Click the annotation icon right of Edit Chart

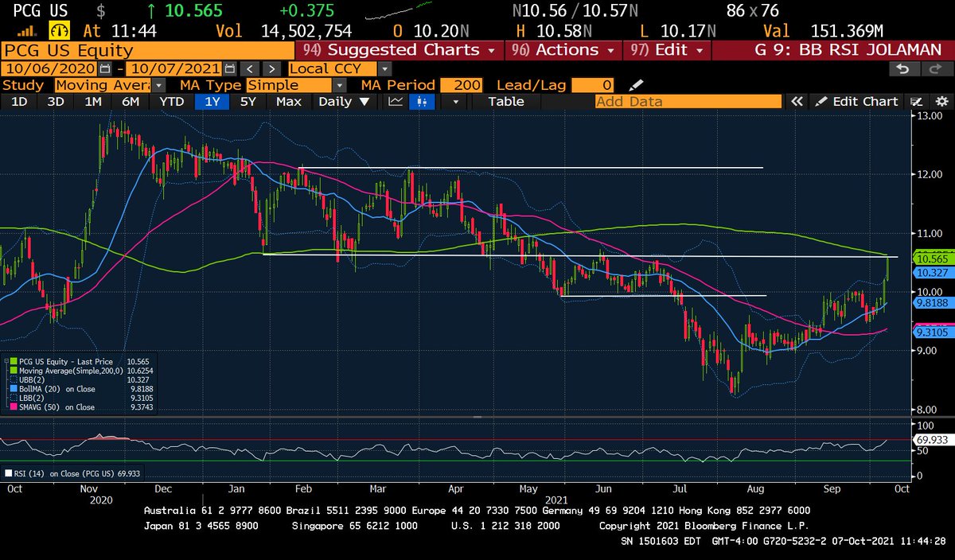point(917,101)
